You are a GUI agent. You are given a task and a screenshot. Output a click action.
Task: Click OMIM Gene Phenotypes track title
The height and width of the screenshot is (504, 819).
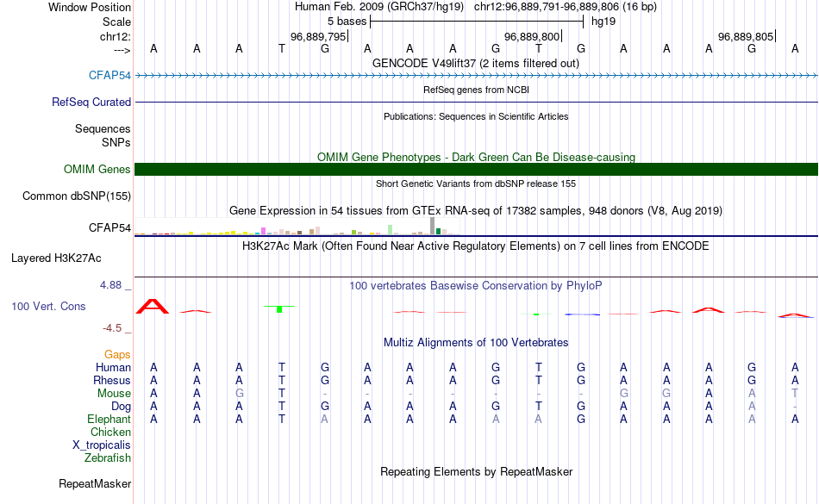(477, 157)
